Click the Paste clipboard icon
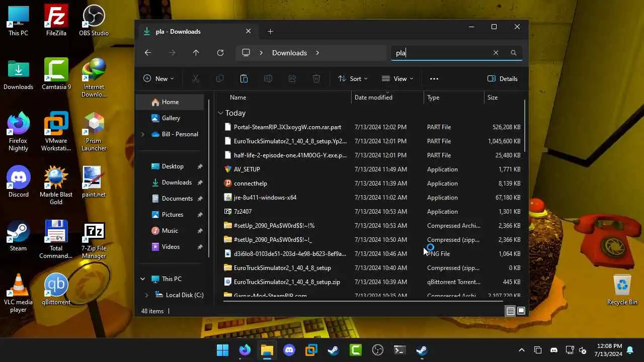The image size is (644, 362). coord(244,78)
